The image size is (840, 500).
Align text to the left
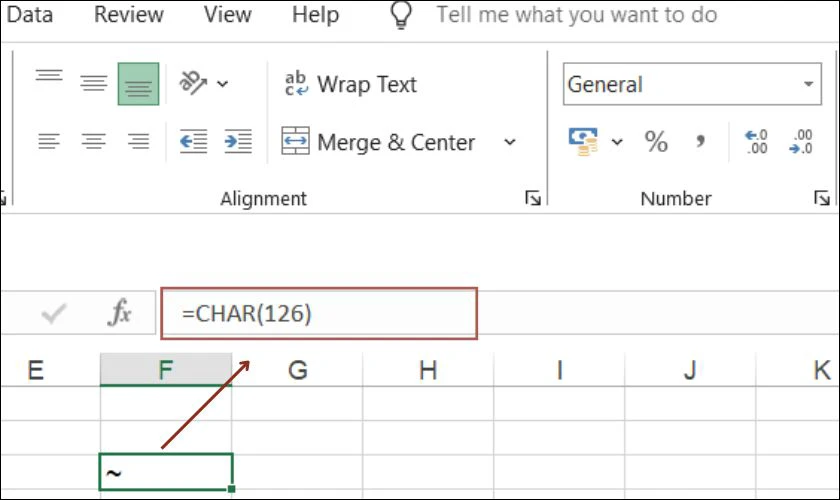tap(49, 141)
